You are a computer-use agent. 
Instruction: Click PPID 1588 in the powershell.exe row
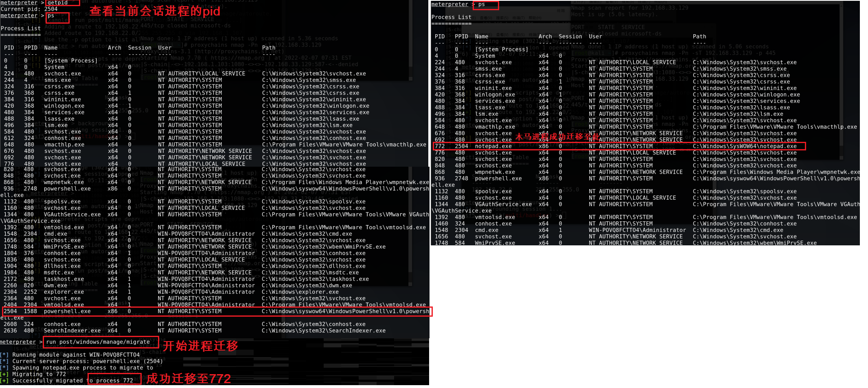click(31, 311)
